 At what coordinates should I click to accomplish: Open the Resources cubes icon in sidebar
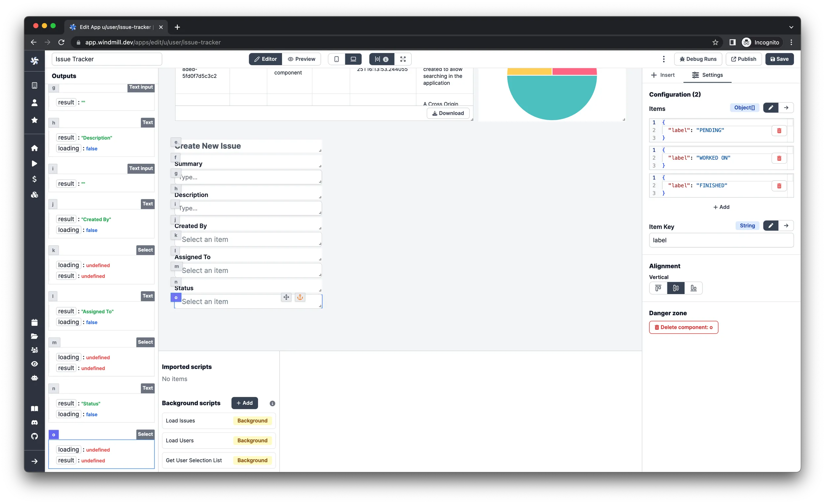(35, 194)
